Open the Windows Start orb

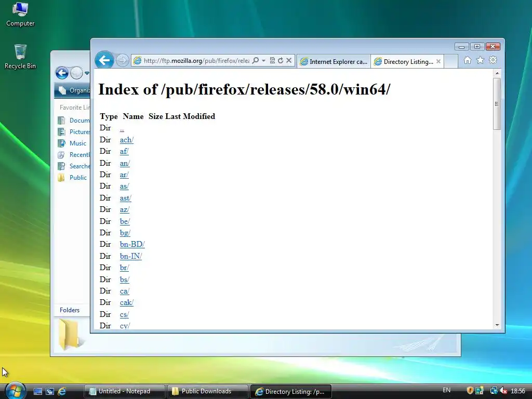(15, 391)
